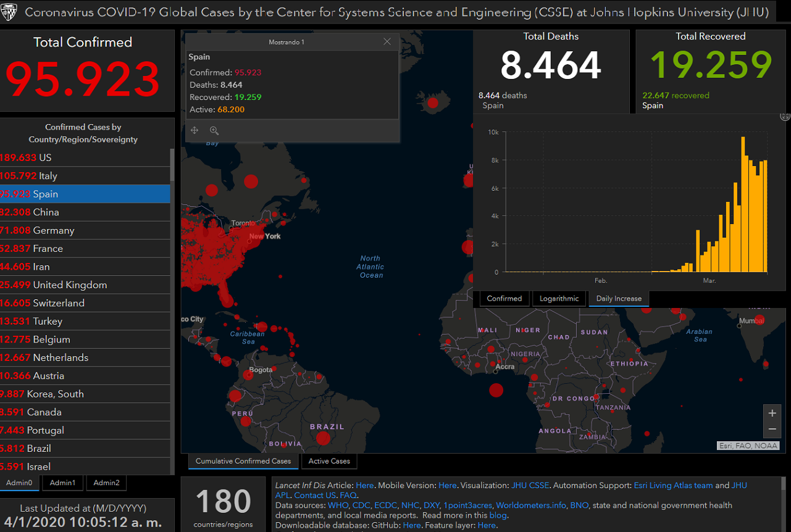This screenshot has height=532, width=791.
Task: Click the 8.464 Total Deaths figure
Action: pos(551,65)
